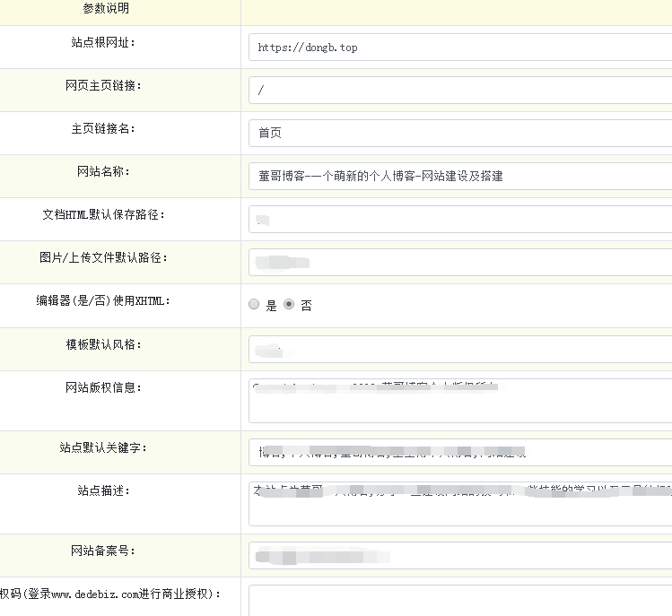Click the 网站备案号 input field

pos(460,555)
